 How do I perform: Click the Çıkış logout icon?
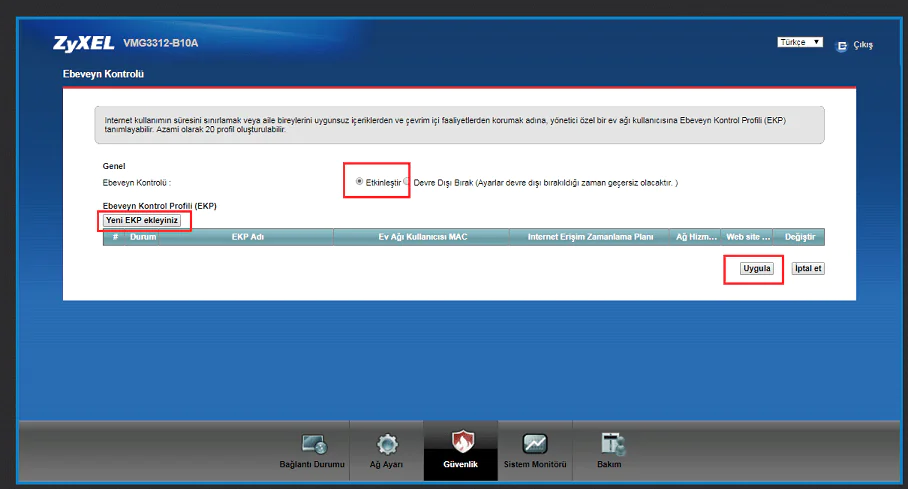pyautogui.click(x=841, y=46)
